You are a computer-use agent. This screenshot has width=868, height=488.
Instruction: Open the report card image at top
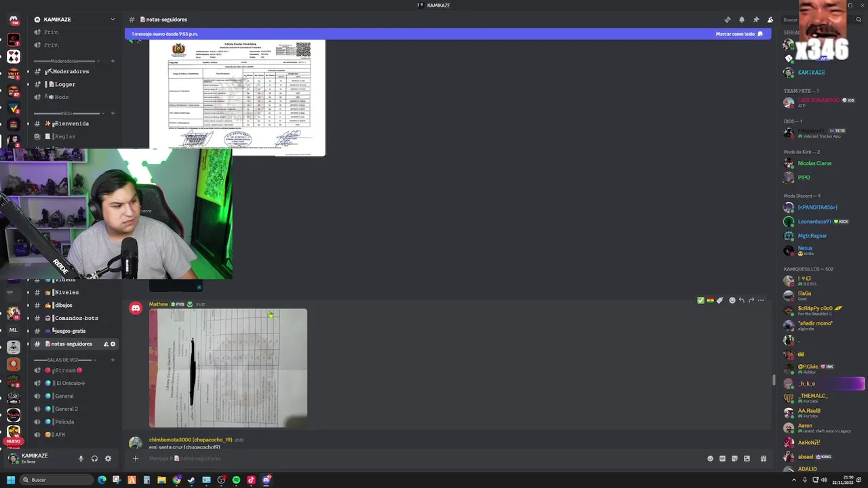[237, 98]
